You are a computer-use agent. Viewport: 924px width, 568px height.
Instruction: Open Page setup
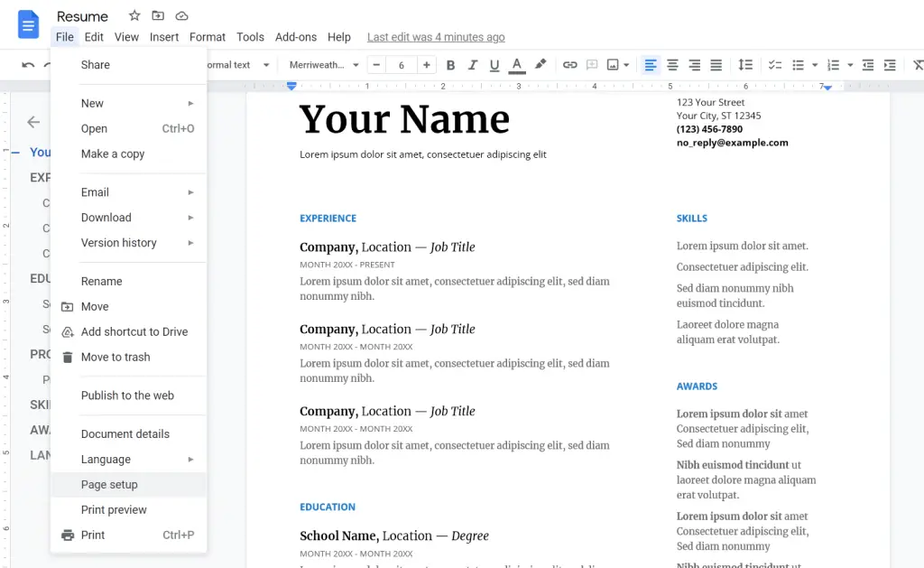(129, 485)
